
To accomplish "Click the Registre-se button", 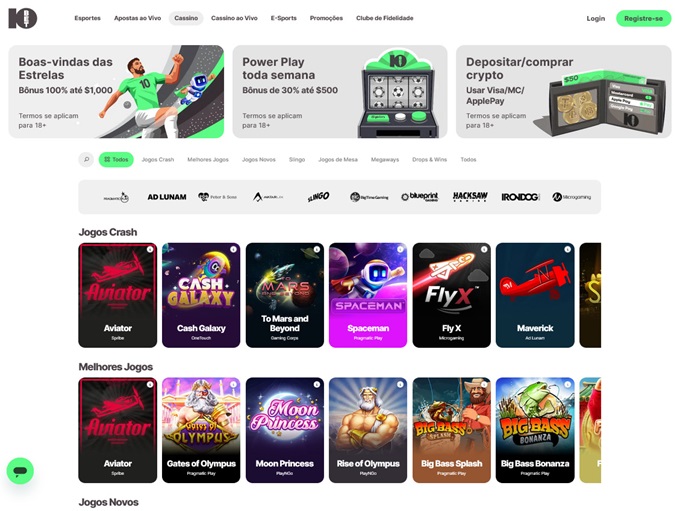I will click(644, 18).
